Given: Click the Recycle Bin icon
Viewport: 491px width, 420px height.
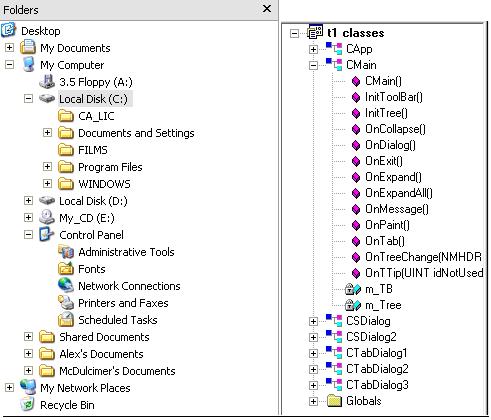Looking at the screenshot, I should 28,404.
